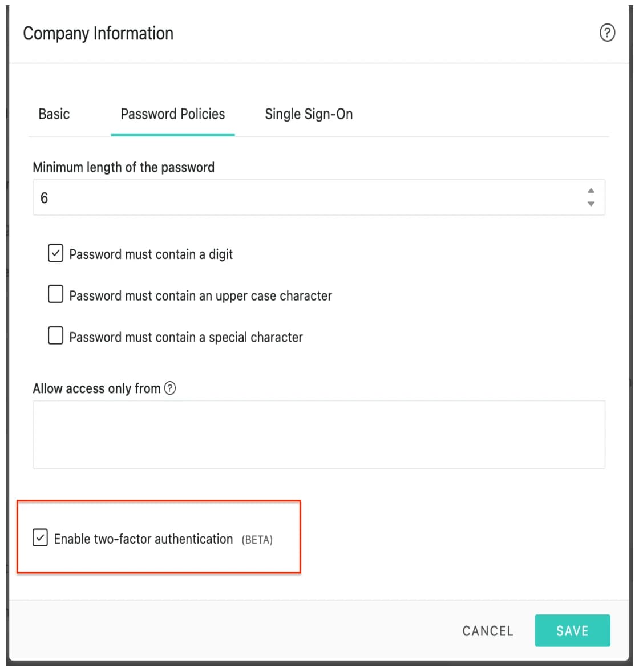
Task: Click the (BETA) tag next to two-factor authentication
Action: click(x=257, y=540)
